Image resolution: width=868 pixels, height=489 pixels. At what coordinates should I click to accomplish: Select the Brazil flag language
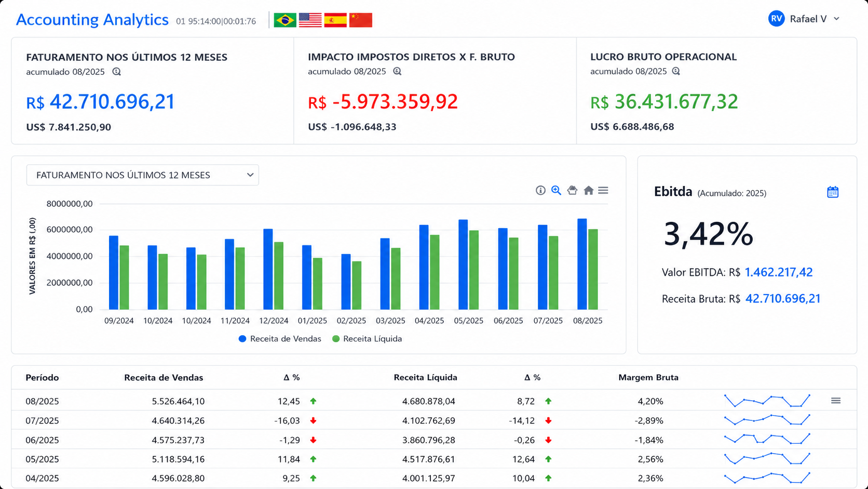pos(284,20)
